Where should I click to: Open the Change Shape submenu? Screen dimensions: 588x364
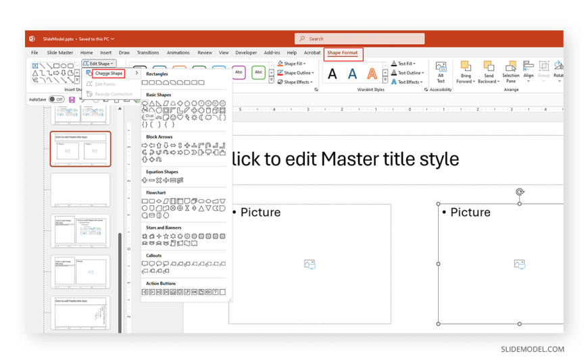click(x=112, y=73)
